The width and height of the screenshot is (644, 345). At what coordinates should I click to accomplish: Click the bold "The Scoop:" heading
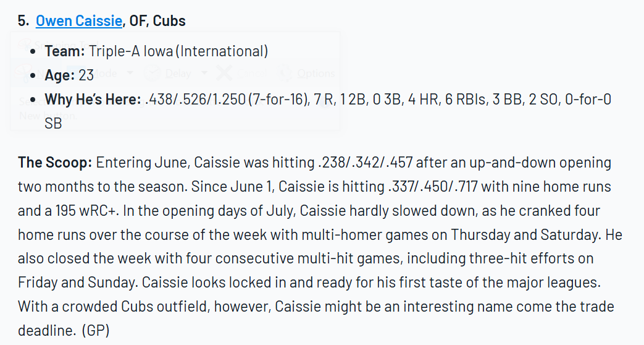(54, 163)
